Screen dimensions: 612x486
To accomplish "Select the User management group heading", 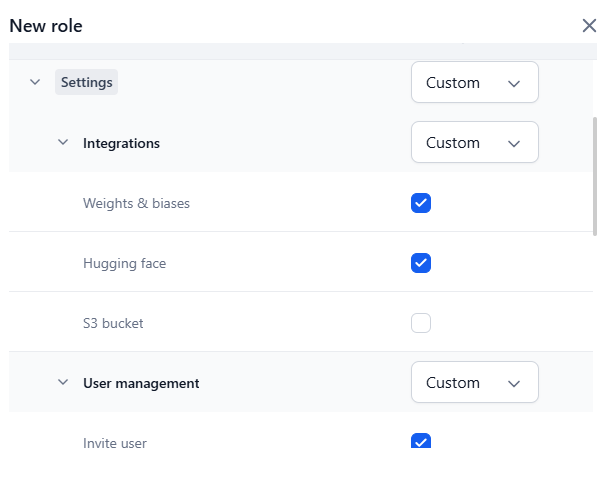I will (141, 383).
